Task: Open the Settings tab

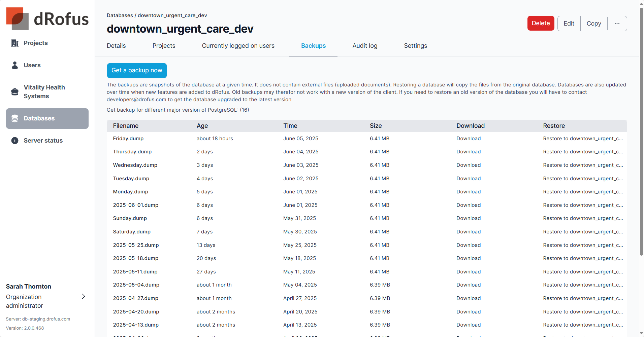Action: click(x=415, y=46)
